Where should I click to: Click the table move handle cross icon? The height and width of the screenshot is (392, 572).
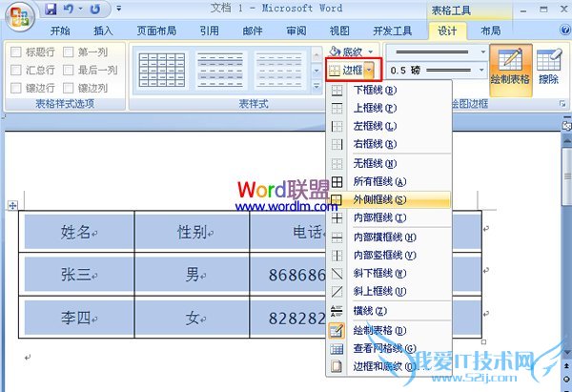click(x=12, y=205)
